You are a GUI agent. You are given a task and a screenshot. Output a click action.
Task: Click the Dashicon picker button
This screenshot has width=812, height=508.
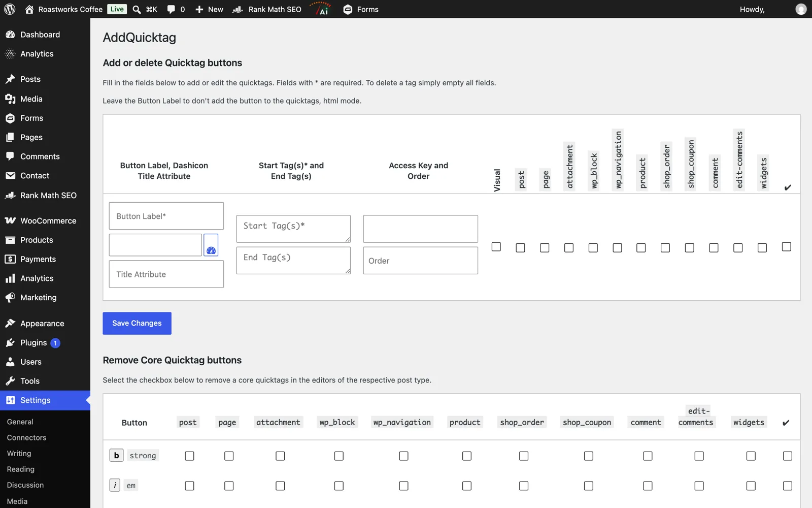click(x=211, y=245)
